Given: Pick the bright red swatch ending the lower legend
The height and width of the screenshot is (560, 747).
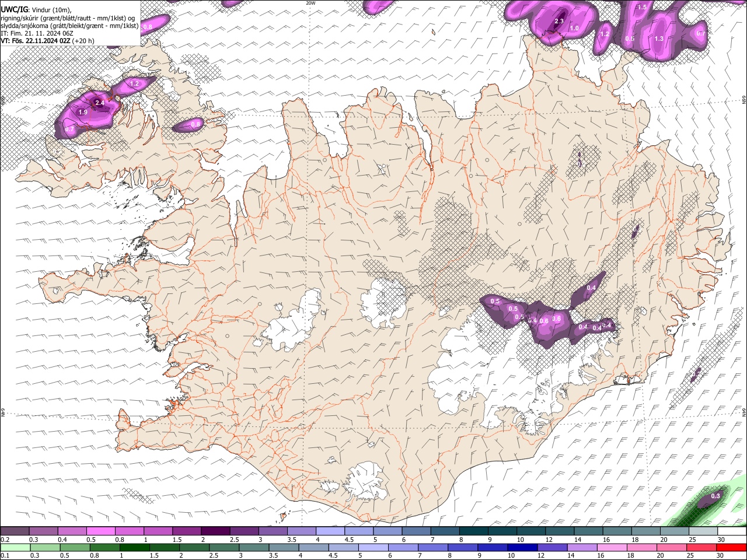Looking at the screenshot, I should click(x=732, y=547).
